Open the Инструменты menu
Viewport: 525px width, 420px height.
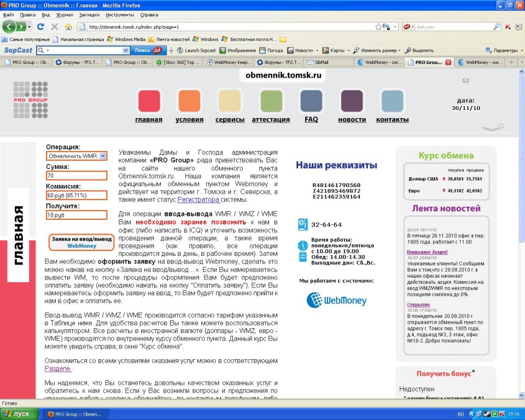[x=120, y=15]
